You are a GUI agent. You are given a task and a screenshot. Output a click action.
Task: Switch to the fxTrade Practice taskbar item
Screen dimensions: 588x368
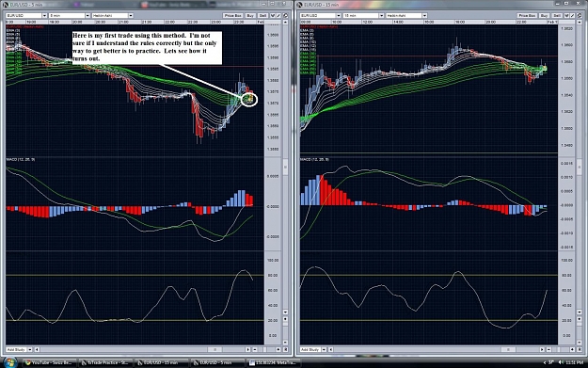[105, 362]
